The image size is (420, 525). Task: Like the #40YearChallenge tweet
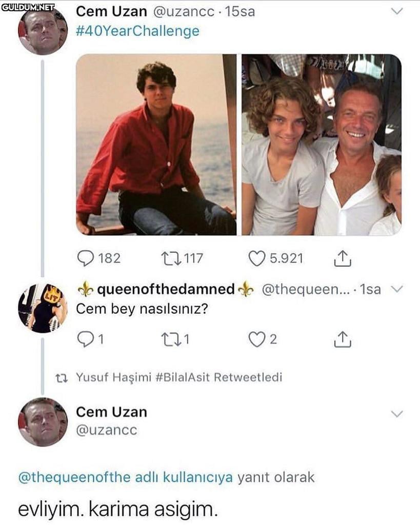(x=256, y=258)
